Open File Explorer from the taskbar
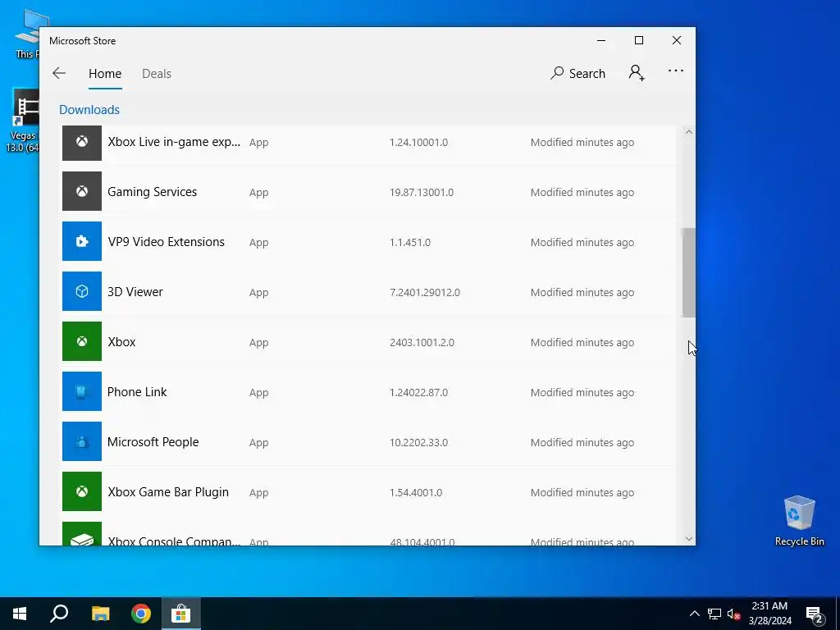 [x=100, y=614]
